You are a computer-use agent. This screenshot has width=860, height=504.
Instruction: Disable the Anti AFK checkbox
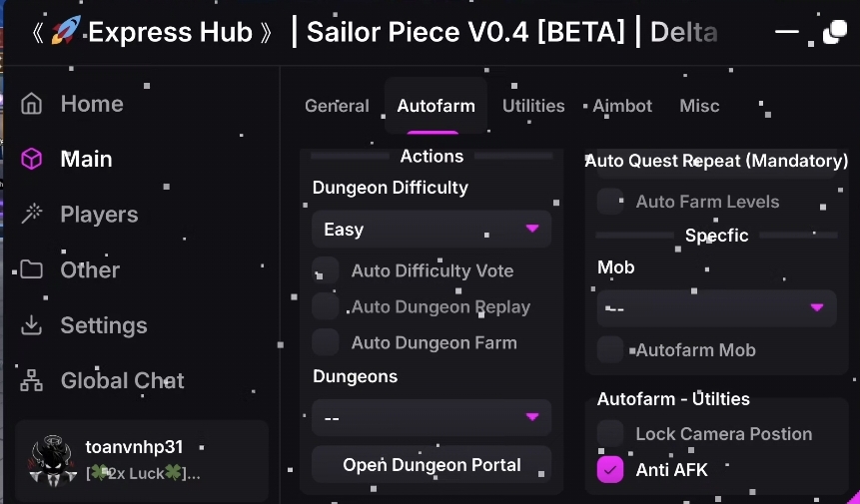tap(610, 469)
